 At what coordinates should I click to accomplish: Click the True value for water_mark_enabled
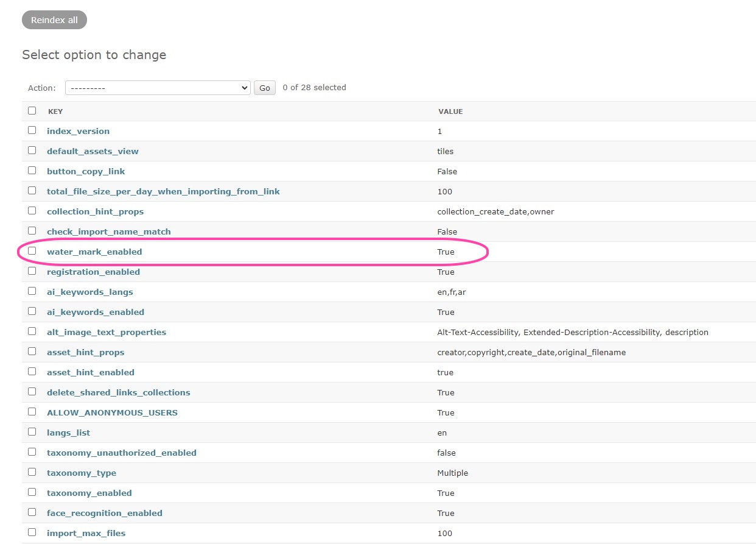click(x=446, y=252)
